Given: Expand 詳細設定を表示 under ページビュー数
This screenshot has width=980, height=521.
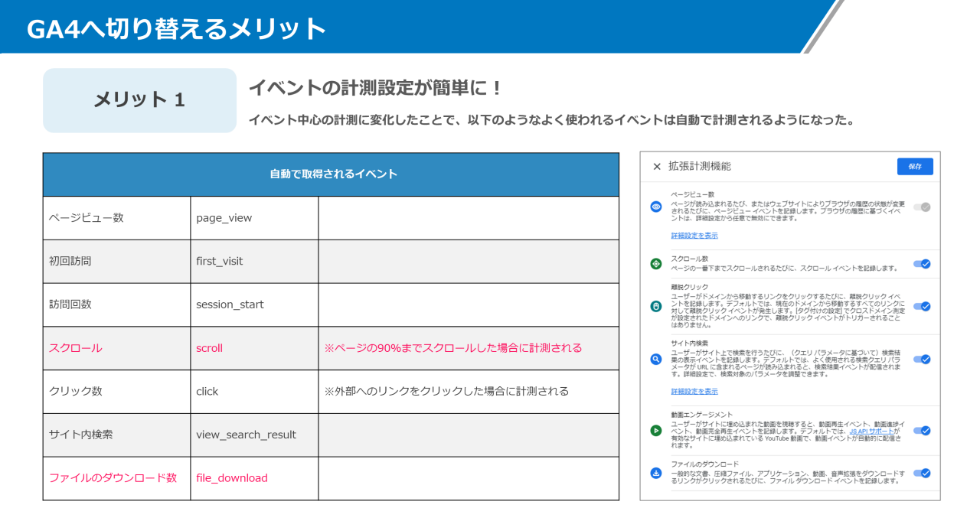Looking at the screenshot, I should click(x=695, y=235).
